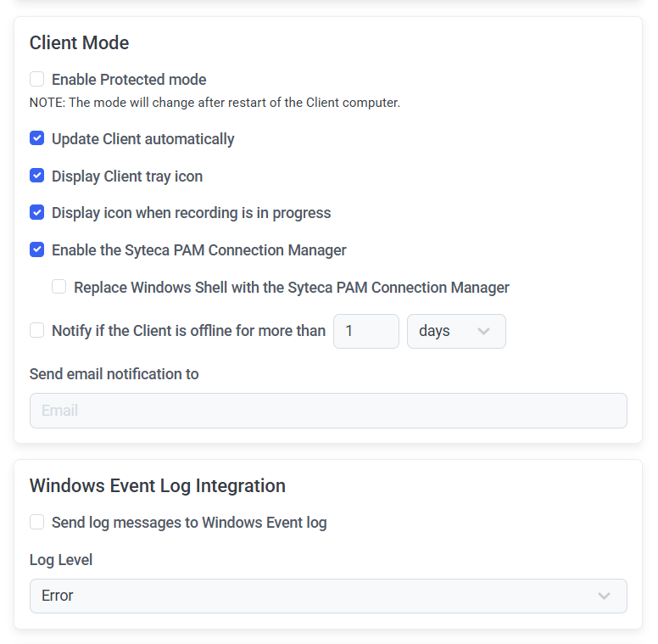Screen dimensions: 658x644
Task: Click the chevron arrow in the days selector
Action: click(x=484, y=331)
